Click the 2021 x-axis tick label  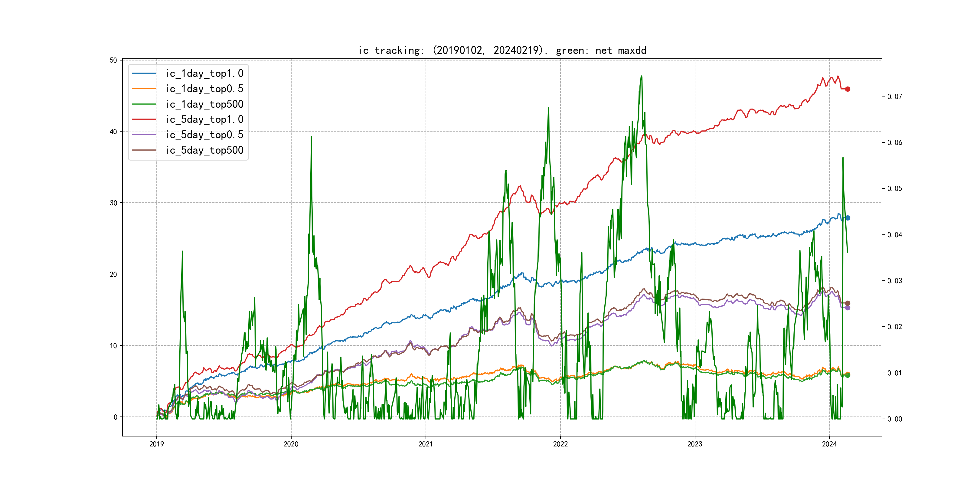(x=425, y=444)
